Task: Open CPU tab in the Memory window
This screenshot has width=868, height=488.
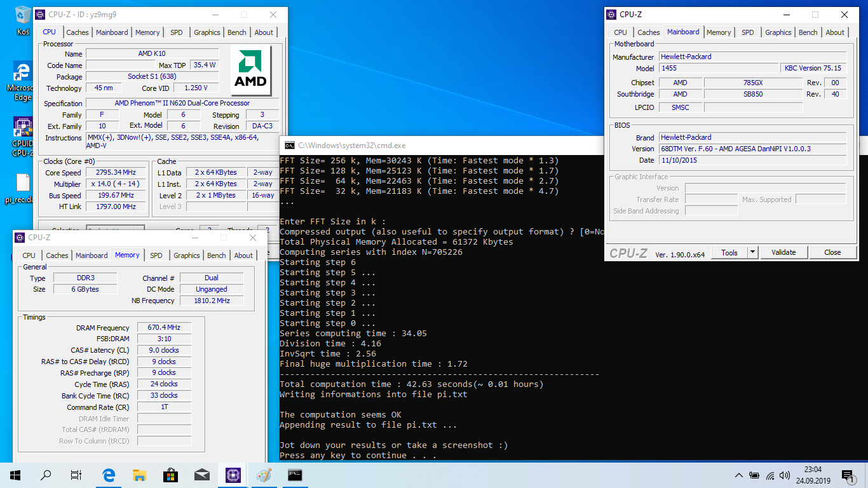Action: click(x=29, y=255)
